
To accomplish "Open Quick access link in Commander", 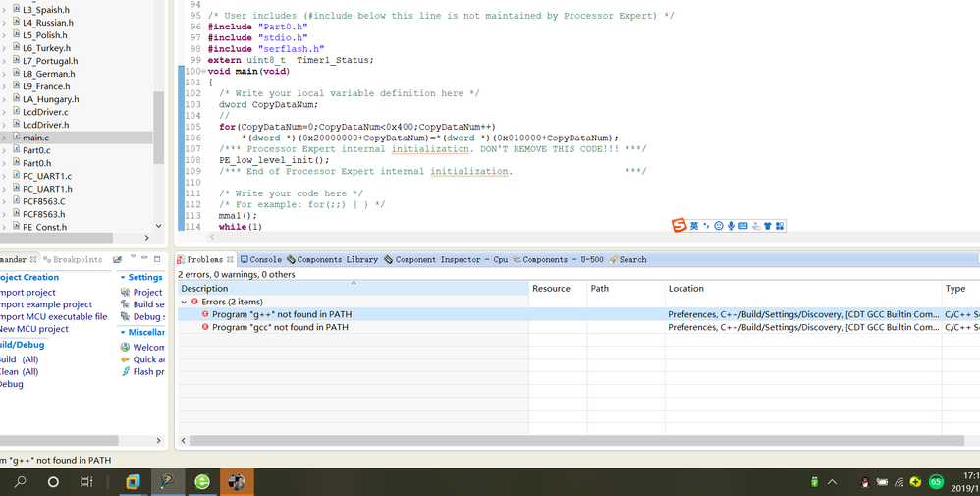I will 142,359.
